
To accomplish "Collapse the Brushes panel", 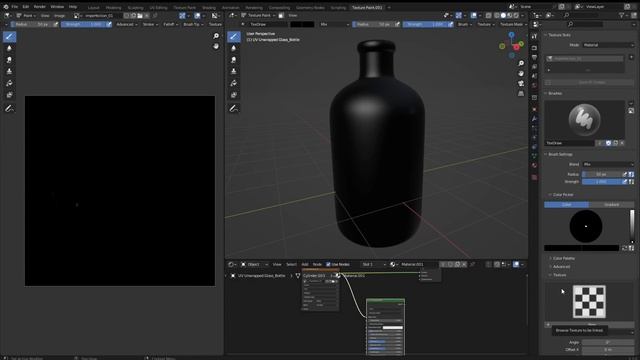I will (554, 93).
